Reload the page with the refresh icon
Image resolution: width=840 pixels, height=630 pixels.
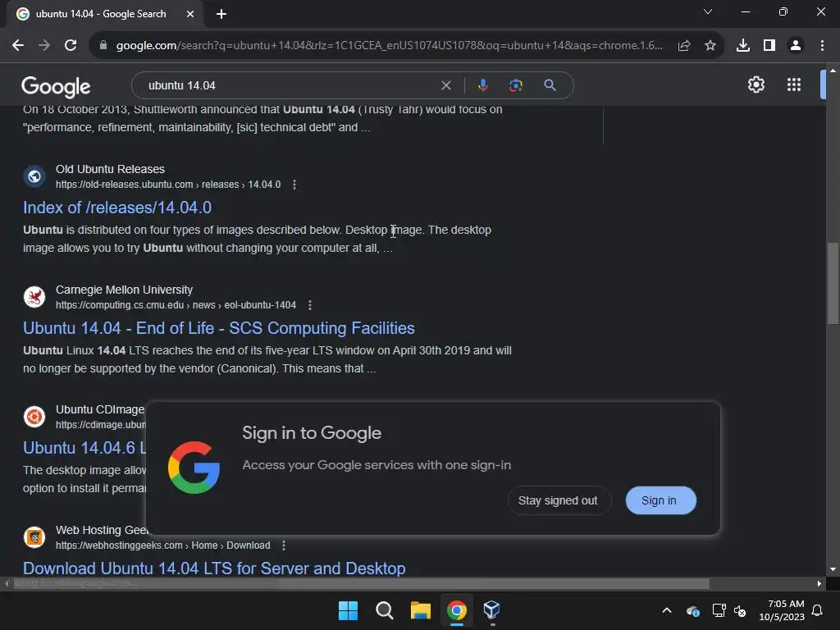point(71,46)
